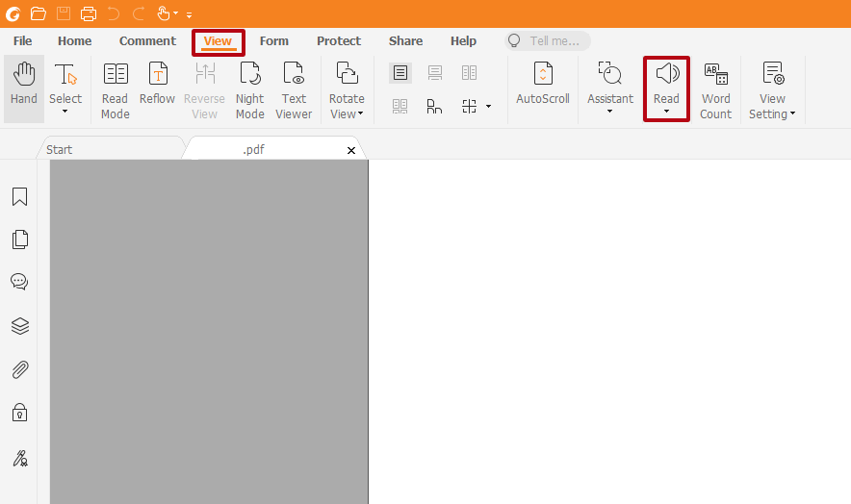Open Word Count tool
Viewport: 851px width, 504px height.
point(715,89)
